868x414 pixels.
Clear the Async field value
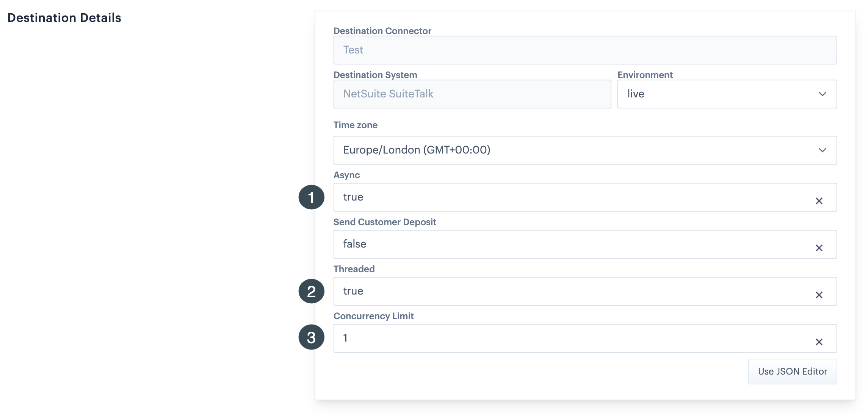(x=819, y=201)
